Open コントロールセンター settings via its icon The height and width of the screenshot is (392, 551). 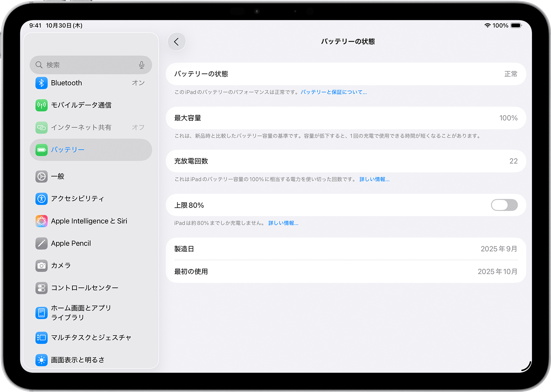click(x=41, y=288)
